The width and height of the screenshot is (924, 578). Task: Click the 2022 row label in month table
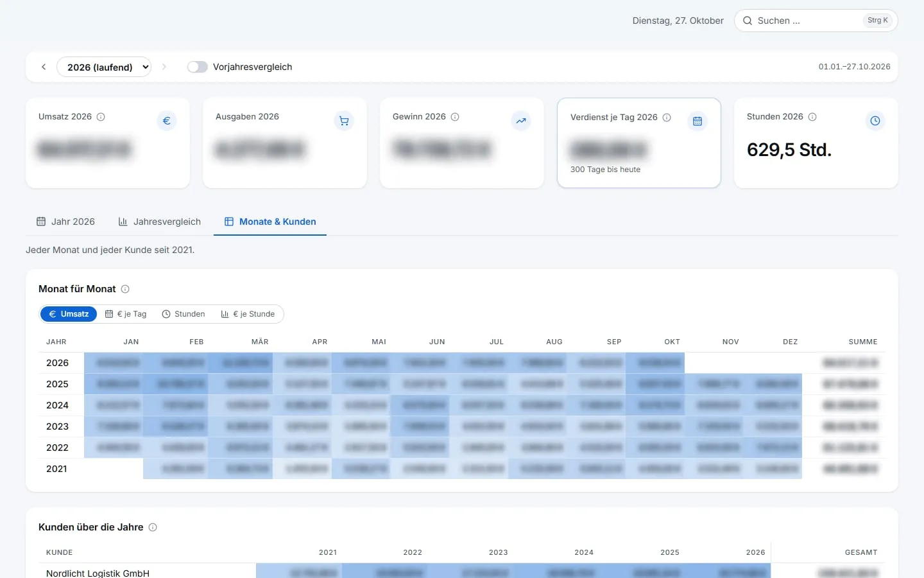pyautogui.click(x=57, y=448)
